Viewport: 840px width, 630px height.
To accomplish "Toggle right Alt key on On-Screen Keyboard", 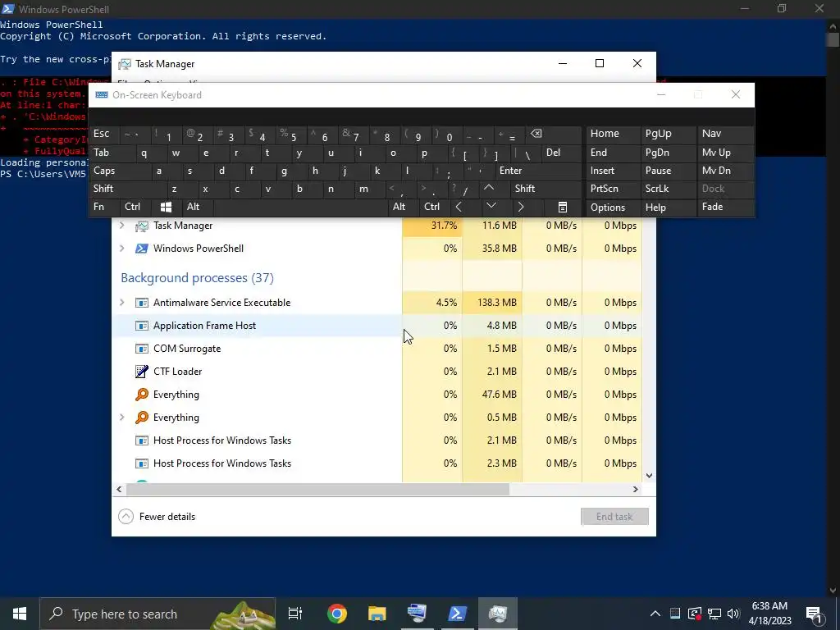I will click(x=403, y=207).
